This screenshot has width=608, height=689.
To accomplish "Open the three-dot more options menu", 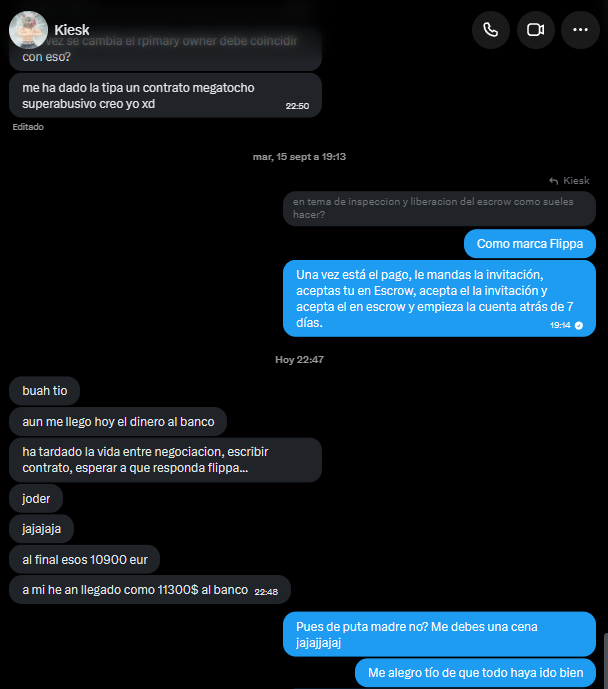I will pos(580,30).
